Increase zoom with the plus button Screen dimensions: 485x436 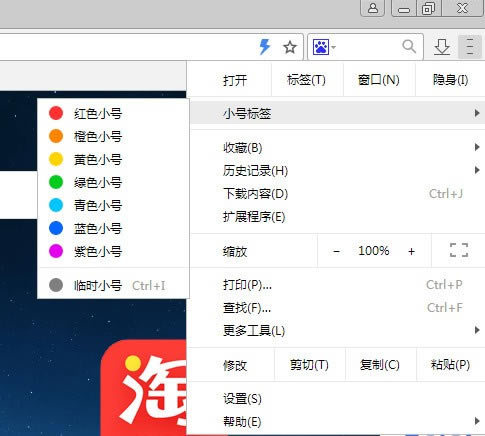(x=411, y=251)
